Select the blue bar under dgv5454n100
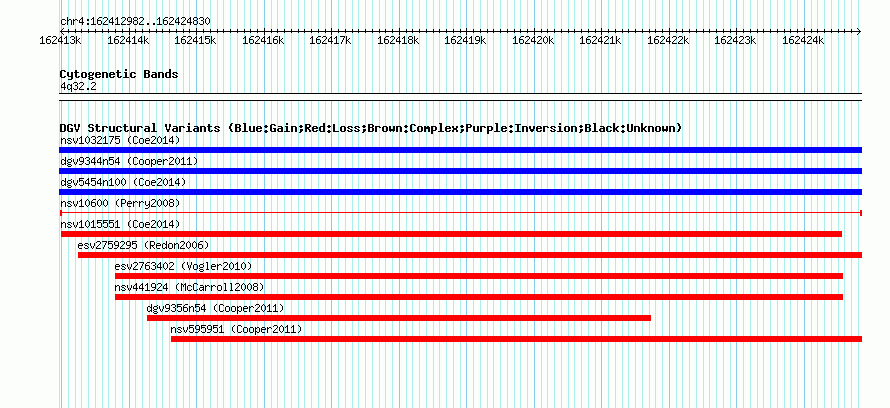Viewport: 890px width, 408px height. point(460,192)
